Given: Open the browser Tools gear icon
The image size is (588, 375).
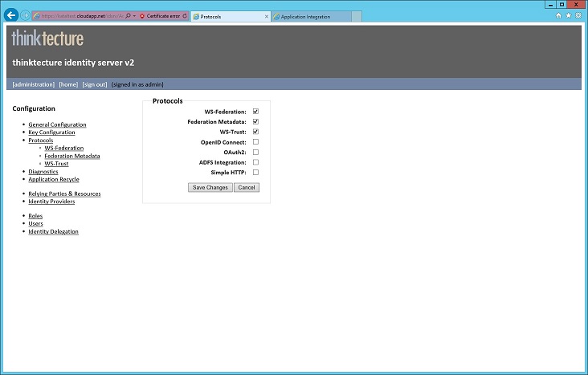Looking at the screenshot, I should pyautogui.click(x=578, y=15).
